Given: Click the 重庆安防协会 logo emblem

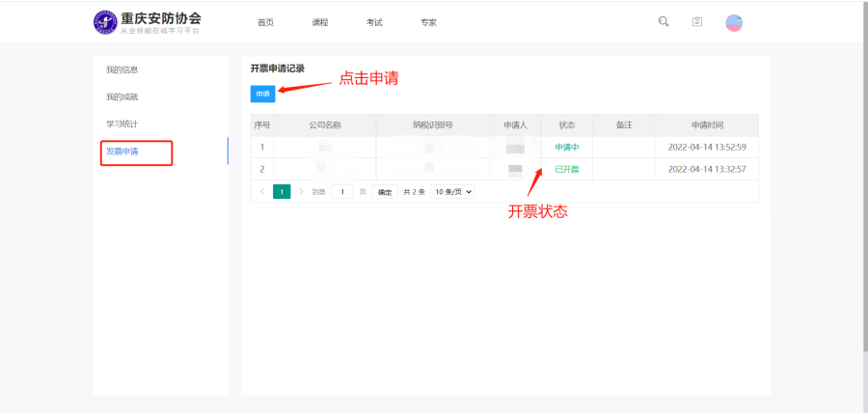Looking at the screenshot, I should coord(105,22).
